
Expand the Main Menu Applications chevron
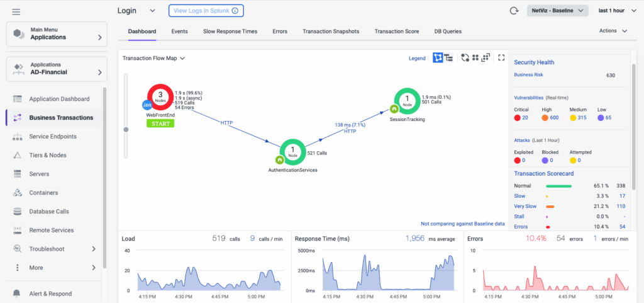[x=100, y=37]
